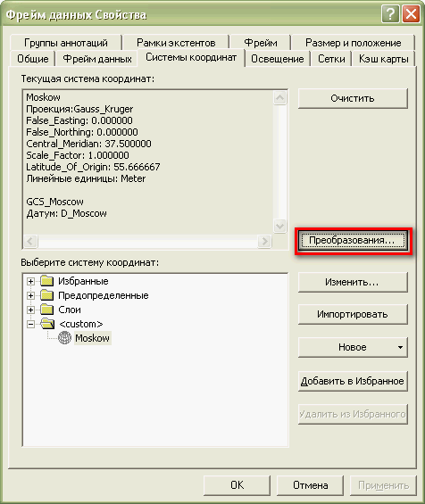Viewport: 425px width, 504px height.
Task: Open the Новое dropdown arrow
Action: point(400,347)
